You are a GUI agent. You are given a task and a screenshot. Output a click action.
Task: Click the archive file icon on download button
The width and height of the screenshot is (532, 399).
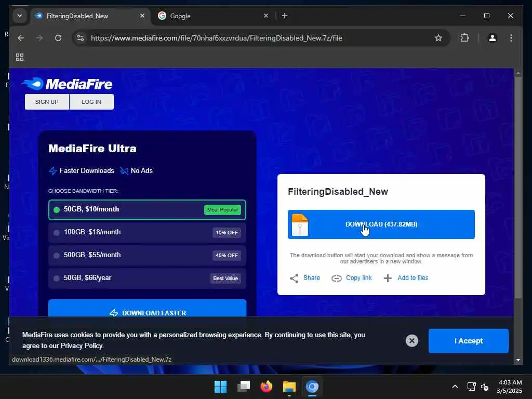(300, 224)
